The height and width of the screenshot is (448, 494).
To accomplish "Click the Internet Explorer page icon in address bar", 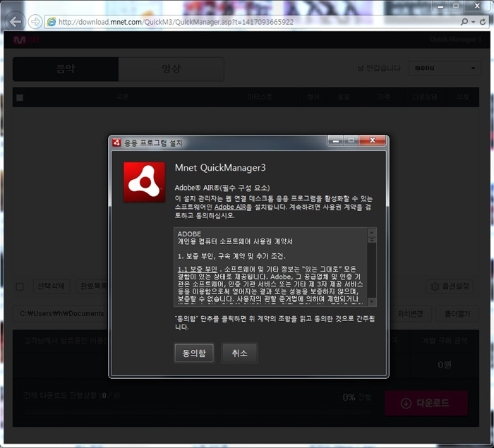I will (x=51, y=22).
